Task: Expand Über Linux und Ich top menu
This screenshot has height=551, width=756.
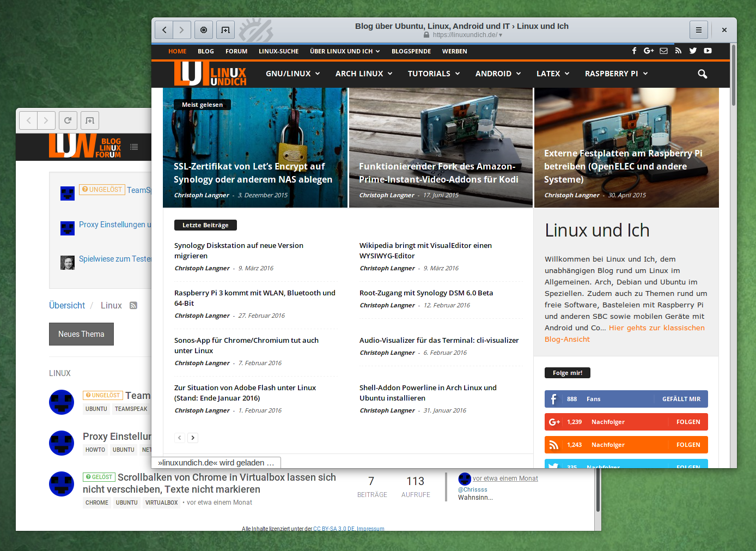Action: pos(345,51)
